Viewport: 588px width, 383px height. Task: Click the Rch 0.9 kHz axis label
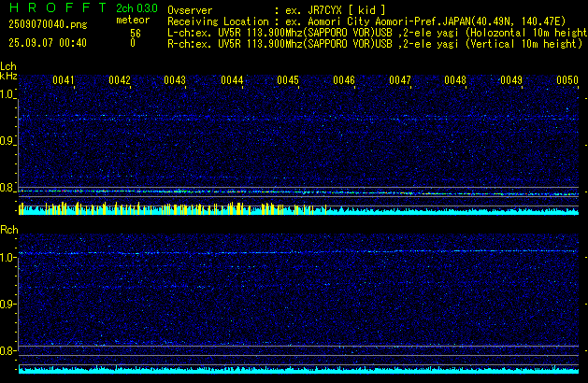point(7,304)
